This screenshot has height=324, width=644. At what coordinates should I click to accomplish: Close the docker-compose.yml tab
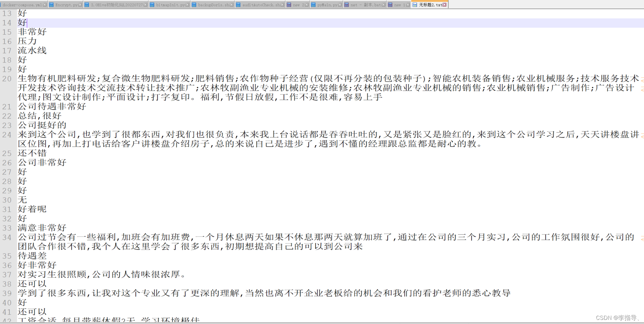click(x=45, y=5)
